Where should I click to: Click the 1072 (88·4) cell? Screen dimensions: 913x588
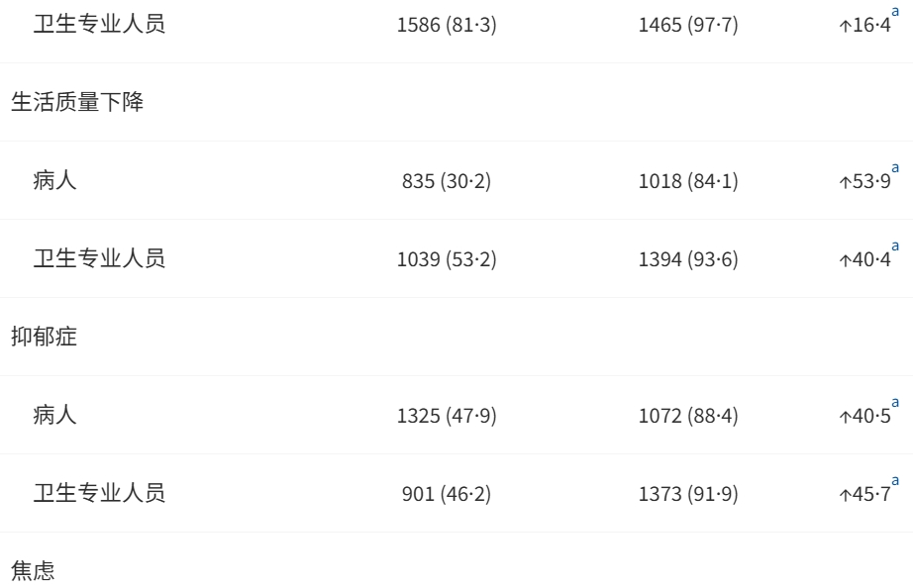point(688,416)
